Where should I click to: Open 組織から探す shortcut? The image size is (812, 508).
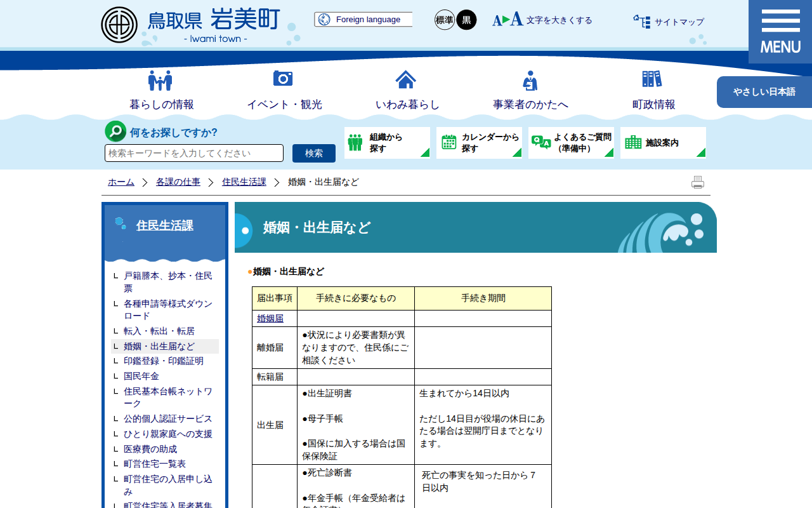click(x=387, y=143)
